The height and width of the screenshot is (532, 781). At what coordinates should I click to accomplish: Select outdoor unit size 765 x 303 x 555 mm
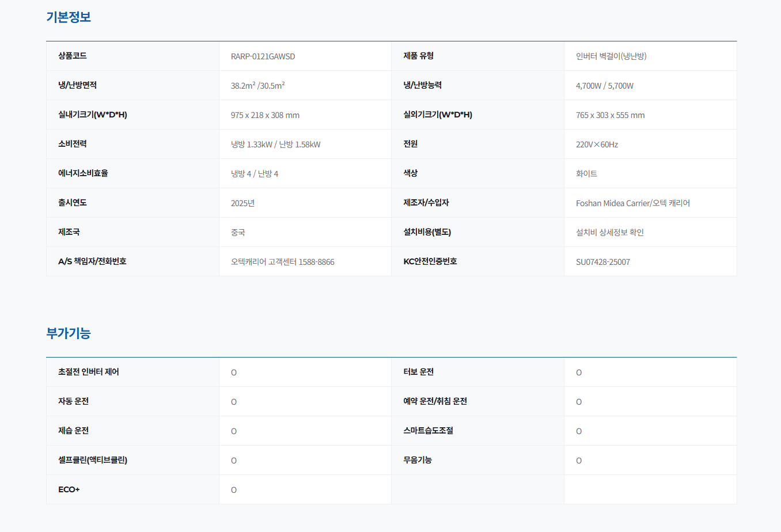coord(610,115)
